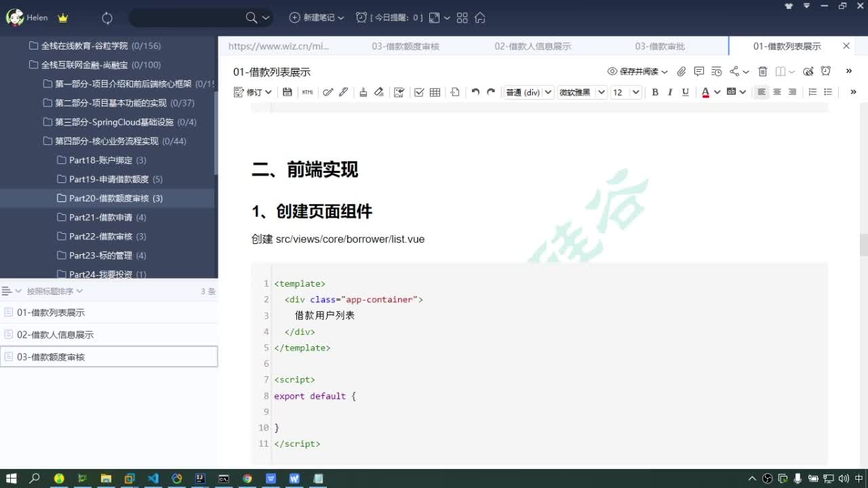Open the 保存并阅读 dropdown arrow
The width and height of the screenshot is (868, 488).
click(x=665, y=71)
